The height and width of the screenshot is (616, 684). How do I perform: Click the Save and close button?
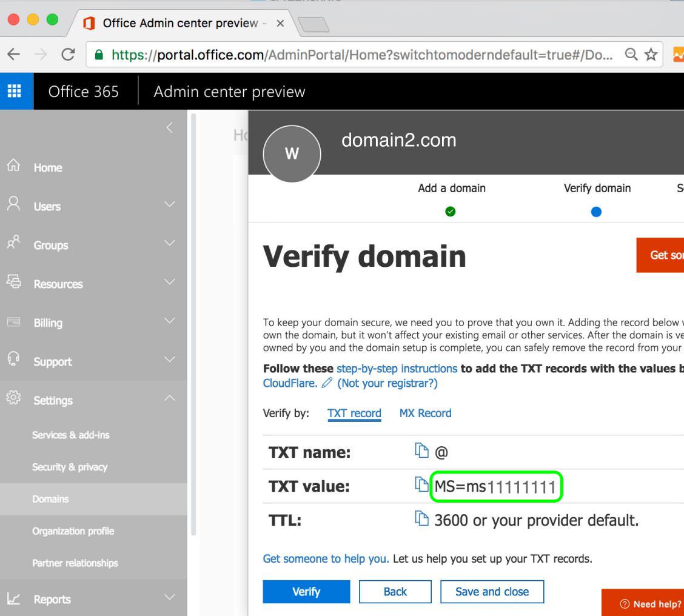[x=492, y=592]
